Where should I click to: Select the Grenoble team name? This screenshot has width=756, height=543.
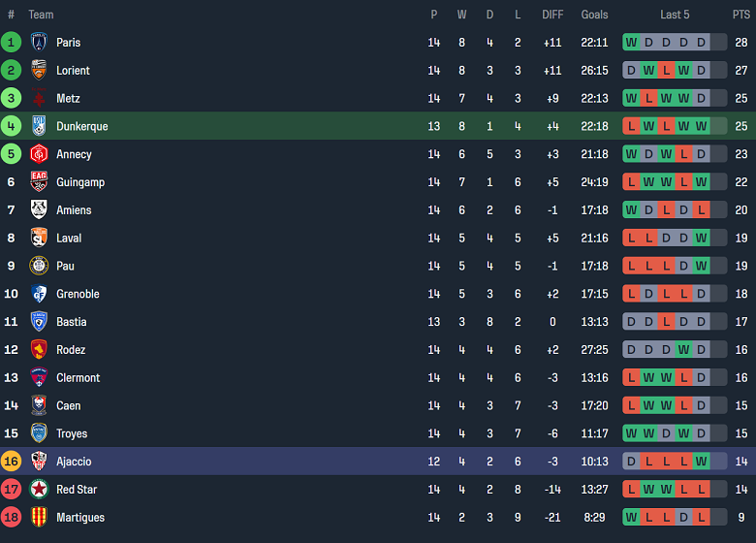(x=78, y=294)
